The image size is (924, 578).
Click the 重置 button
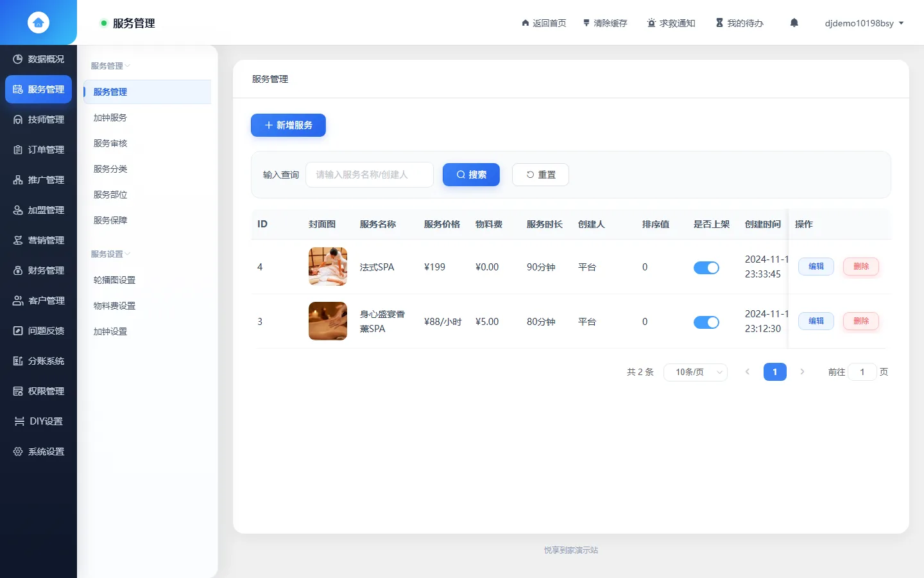click(540, 175)
